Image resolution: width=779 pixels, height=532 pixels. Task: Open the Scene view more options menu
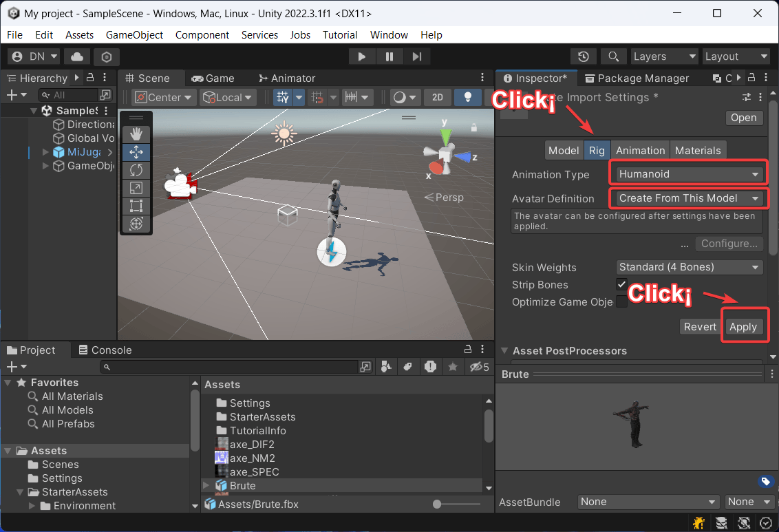click(x=482, y=78)
